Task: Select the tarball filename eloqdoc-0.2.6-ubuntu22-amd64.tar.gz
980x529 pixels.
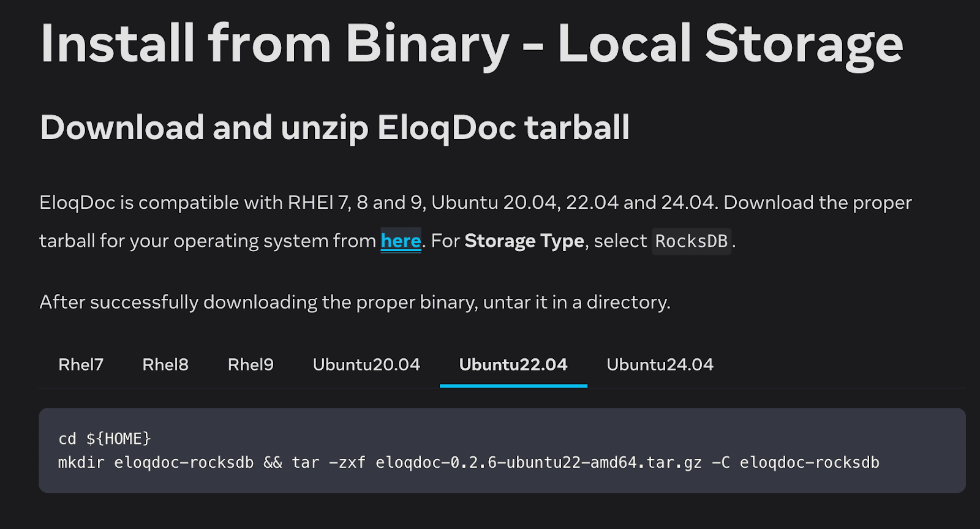Action: pyautogui.click(x=539, y=463)
